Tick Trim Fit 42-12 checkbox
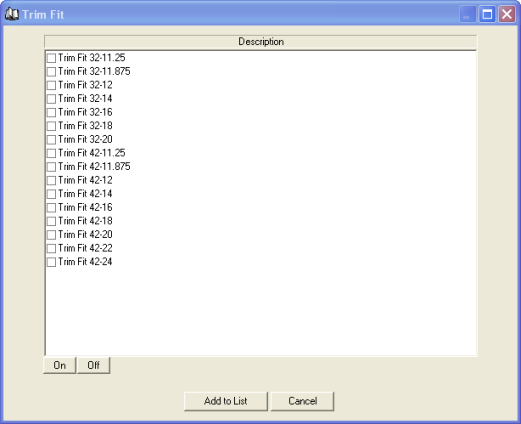Viewport: 521px width, 424px height. pyautogui.click(x=51, y=180)
